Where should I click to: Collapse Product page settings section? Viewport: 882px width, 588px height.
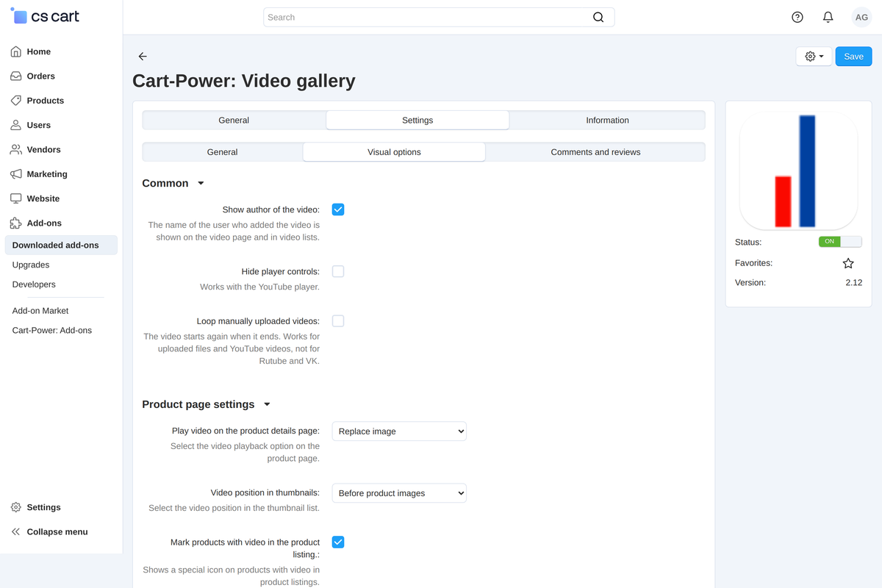[207, 404]
